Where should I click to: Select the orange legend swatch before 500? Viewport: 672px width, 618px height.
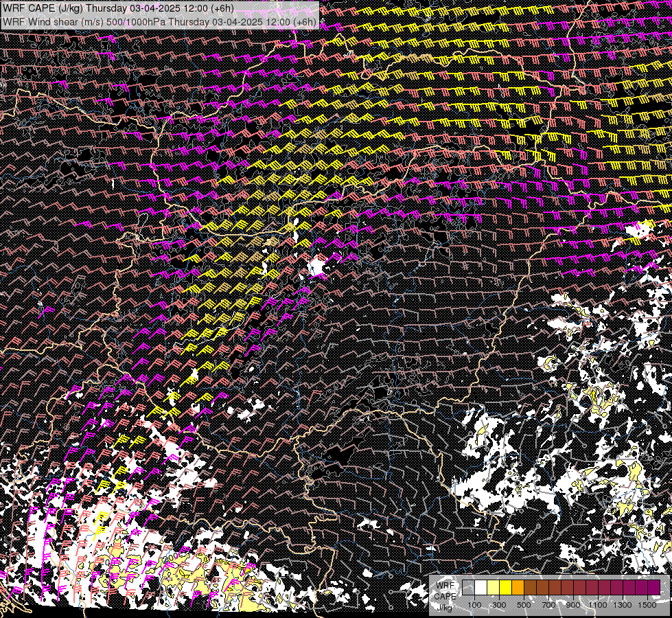tap(518, 587)
